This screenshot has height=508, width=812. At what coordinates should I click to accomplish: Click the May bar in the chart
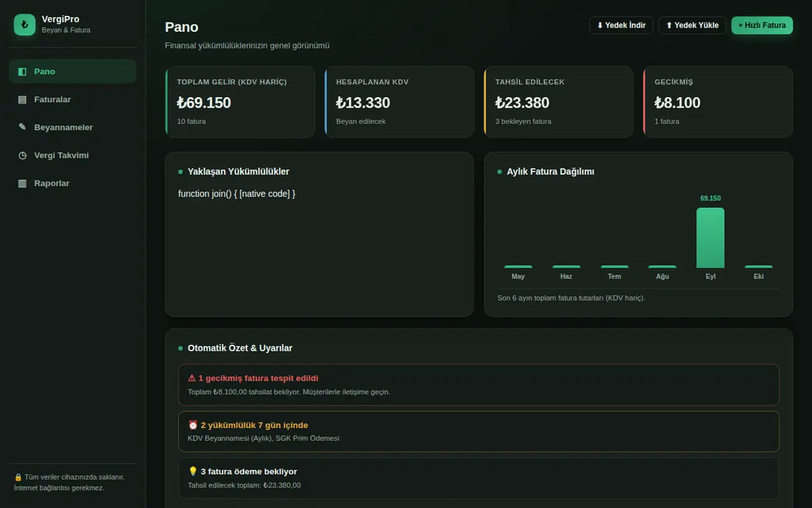[518, 267]
